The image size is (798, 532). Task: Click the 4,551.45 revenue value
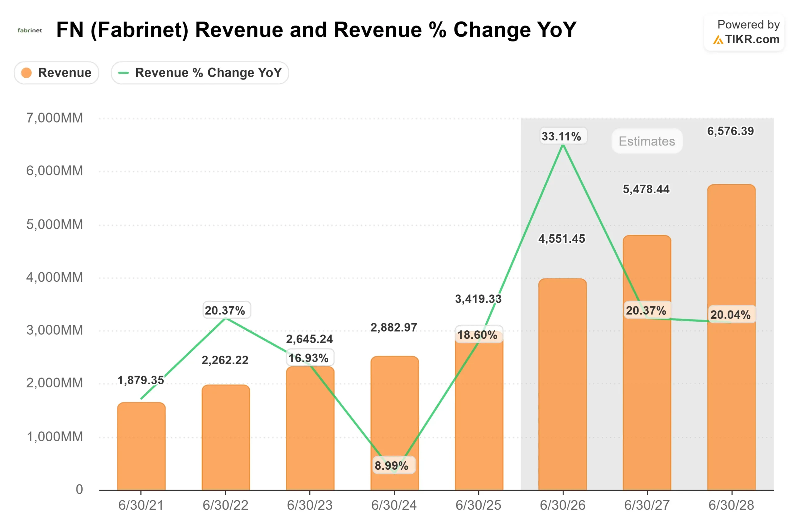(562, 239)
